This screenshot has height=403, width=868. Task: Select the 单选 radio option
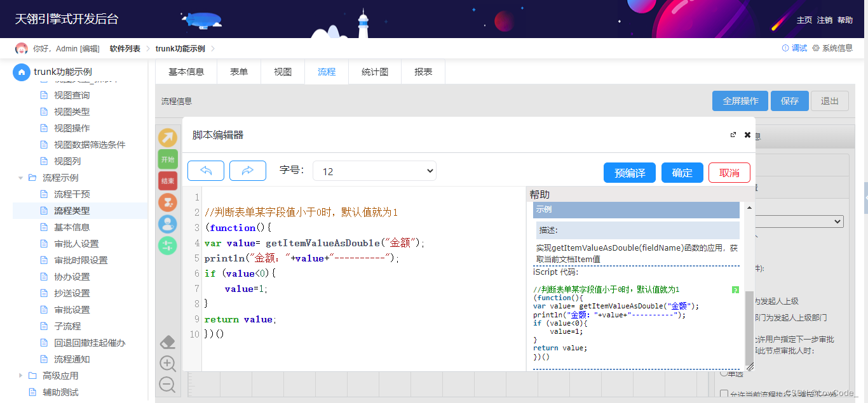[724, 373]
